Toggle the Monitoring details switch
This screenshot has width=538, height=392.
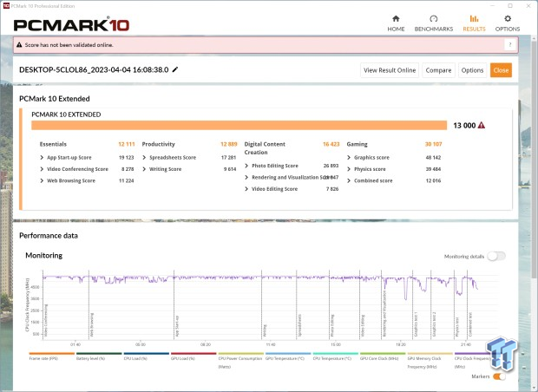coord(496,256)
